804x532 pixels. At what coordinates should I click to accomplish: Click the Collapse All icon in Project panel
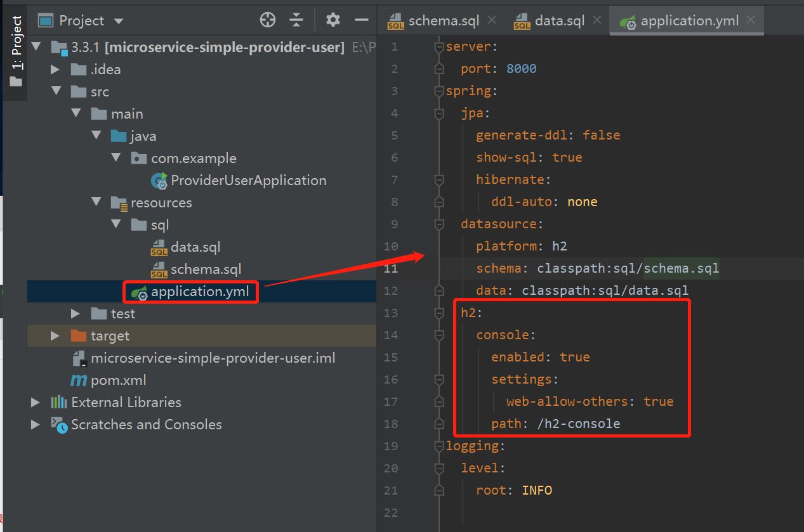click(296, 20)
